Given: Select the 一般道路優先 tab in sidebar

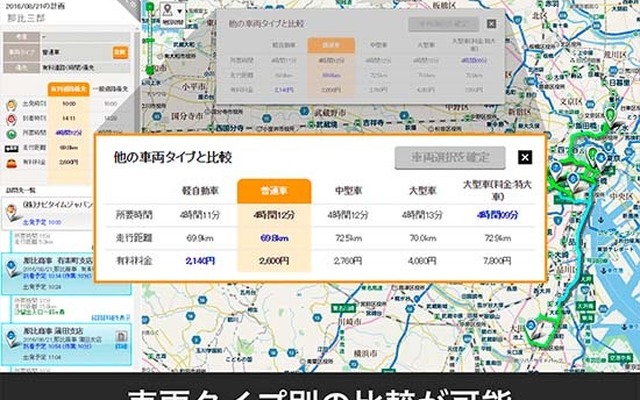Looking at the screenshot, I should pos(111,89).
